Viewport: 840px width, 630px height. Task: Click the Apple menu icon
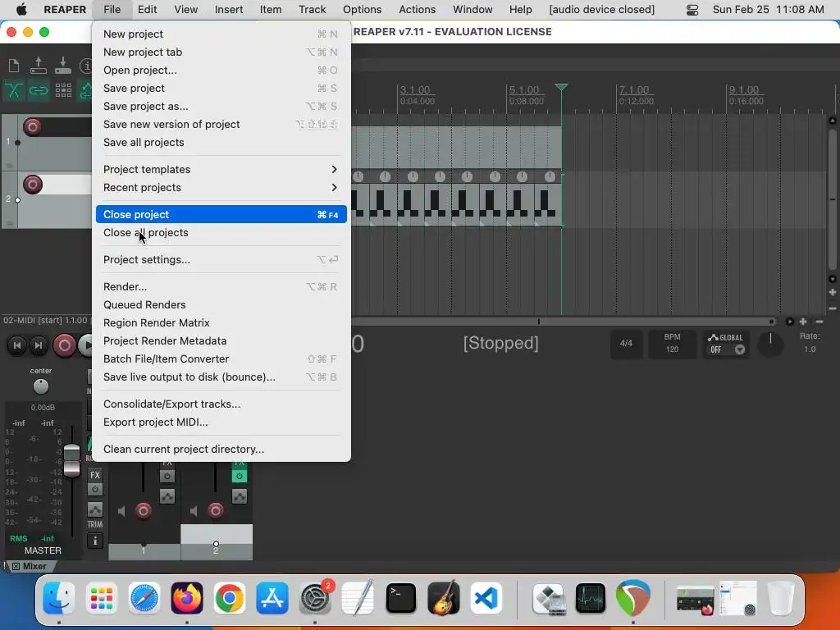pyautogui.click(x=21, y=10)
